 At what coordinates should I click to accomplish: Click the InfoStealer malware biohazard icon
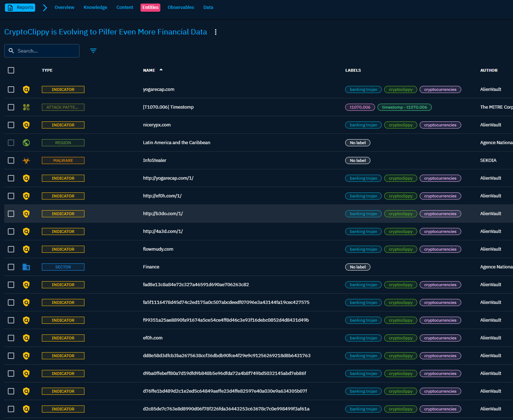26,160
